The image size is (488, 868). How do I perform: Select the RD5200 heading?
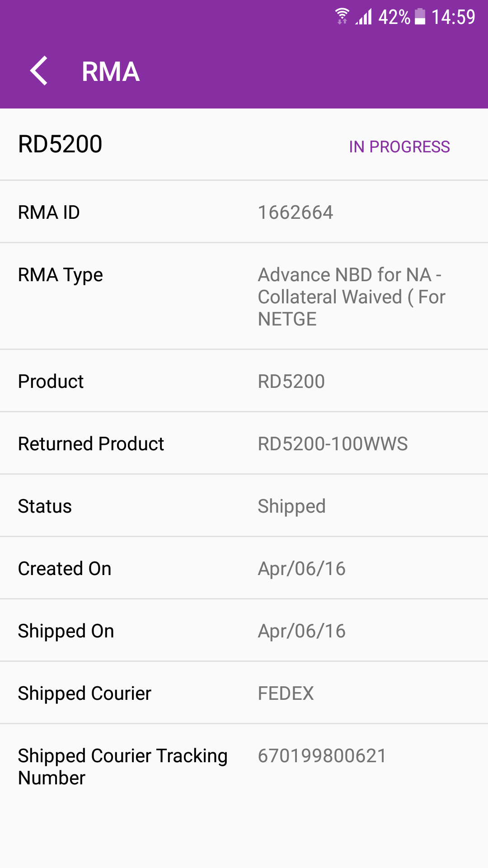(x=60, y=144)
